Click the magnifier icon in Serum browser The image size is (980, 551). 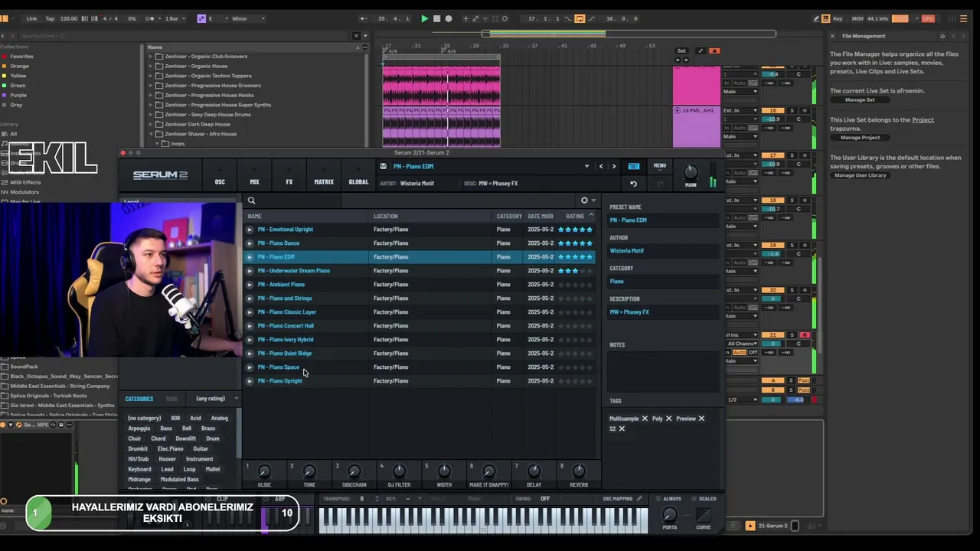click(251, 201)
